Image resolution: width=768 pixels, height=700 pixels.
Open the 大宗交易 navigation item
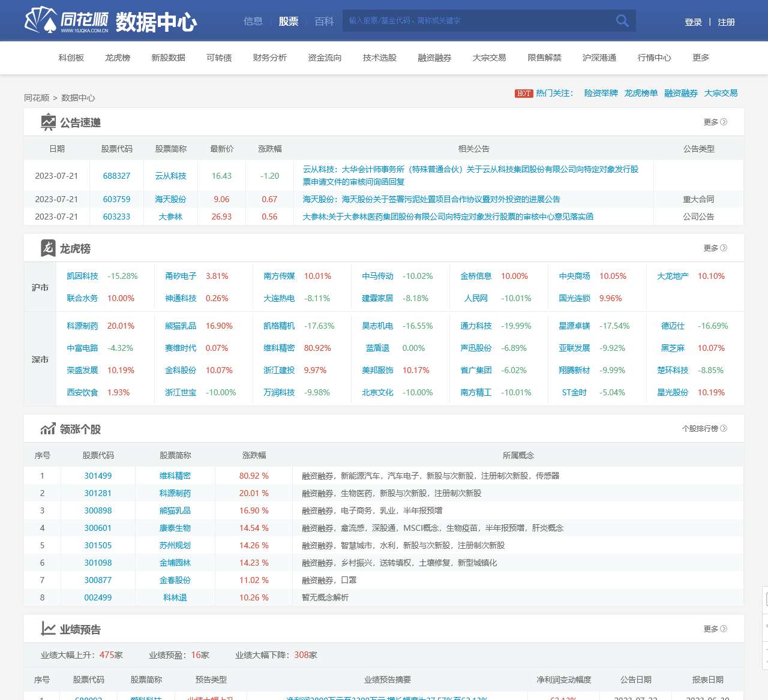(490, 58)
